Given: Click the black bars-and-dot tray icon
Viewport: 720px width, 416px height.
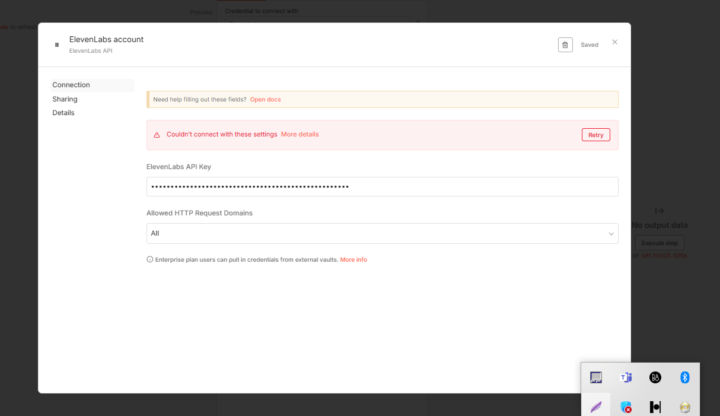Looking at the screenshot, I should (x=655, y=407).
